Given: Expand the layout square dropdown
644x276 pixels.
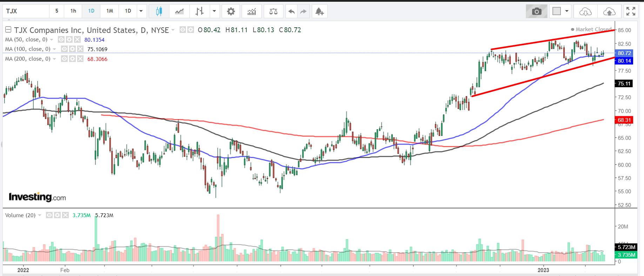Looking at the screenshot, I should tap(567, 11).
